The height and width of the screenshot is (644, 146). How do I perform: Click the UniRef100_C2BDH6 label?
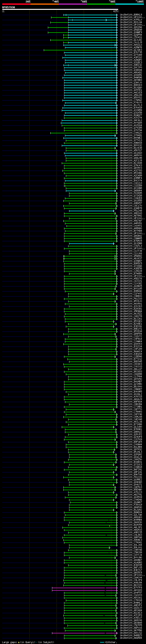[131, 357]
